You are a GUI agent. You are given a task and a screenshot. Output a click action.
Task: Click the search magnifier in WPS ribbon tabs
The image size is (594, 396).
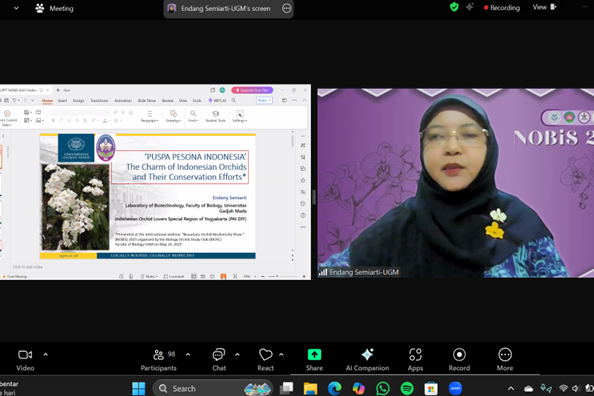point(234,100)
